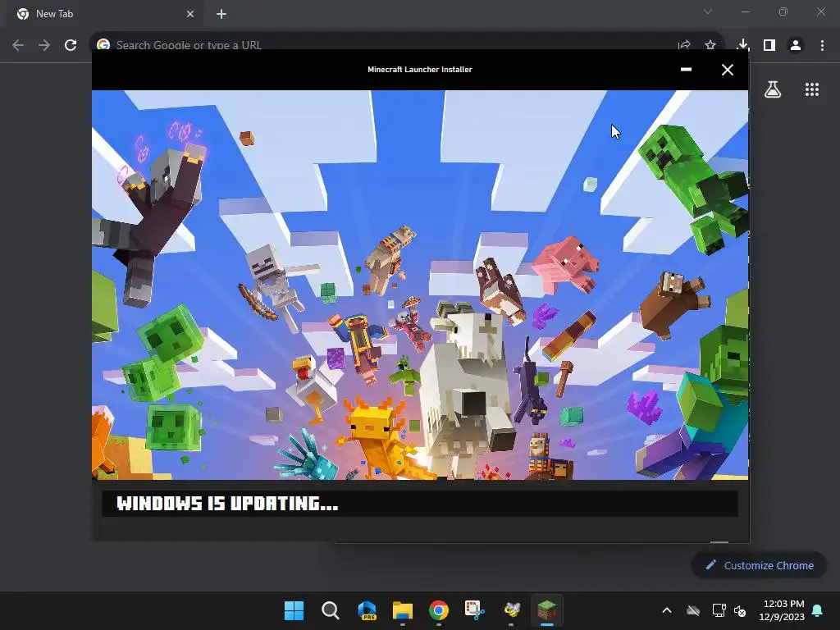This screenshot has width=840, height=630.
Task: Open Windows taskbar search
Action: pyautogui.click(x=330, y=610)
